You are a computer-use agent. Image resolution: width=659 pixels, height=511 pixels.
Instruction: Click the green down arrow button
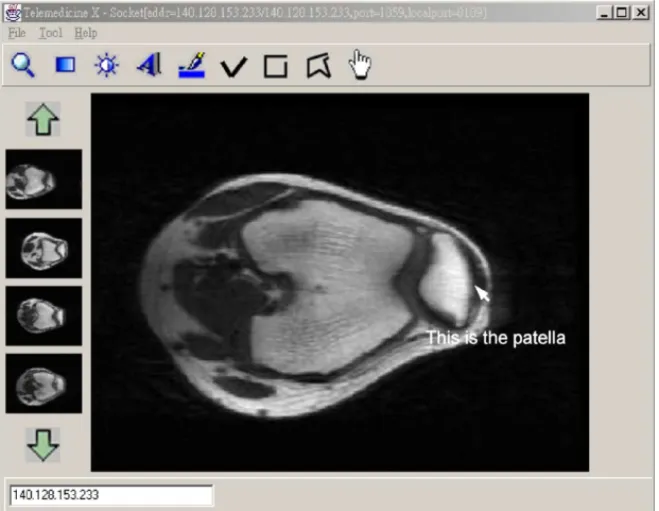point(43,445)
